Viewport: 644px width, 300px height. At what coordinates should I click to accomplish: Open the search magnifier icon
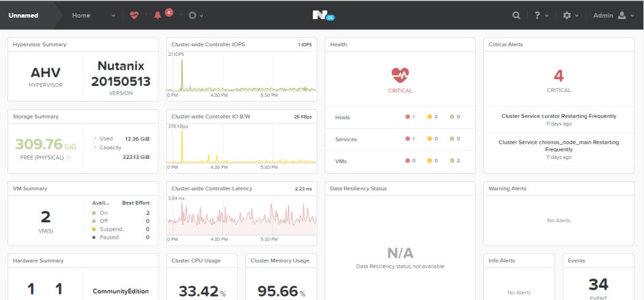pos(516,15)
